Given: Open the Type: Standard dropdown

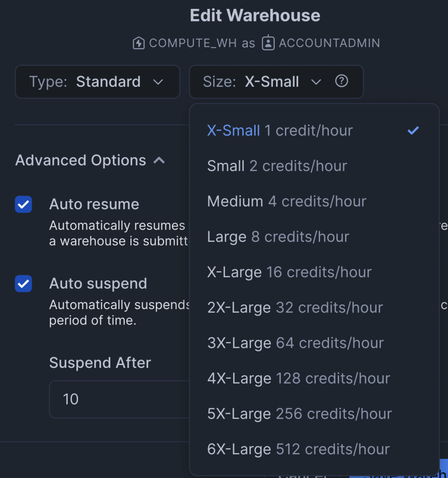Looking at the screenshot, I should point(97,82).
